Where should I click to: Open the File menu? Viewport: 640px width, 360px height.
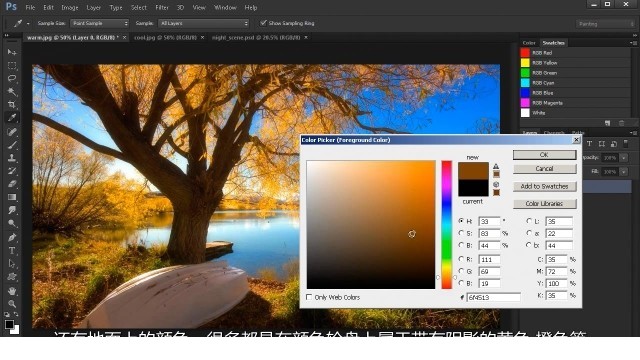point(30,7)
